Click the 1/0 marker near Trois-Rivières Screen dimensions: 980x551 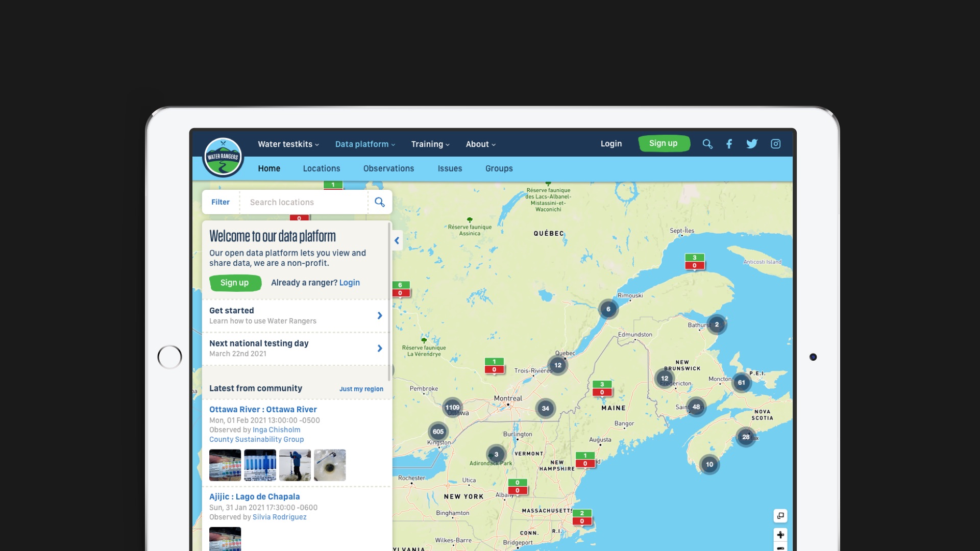494,366
